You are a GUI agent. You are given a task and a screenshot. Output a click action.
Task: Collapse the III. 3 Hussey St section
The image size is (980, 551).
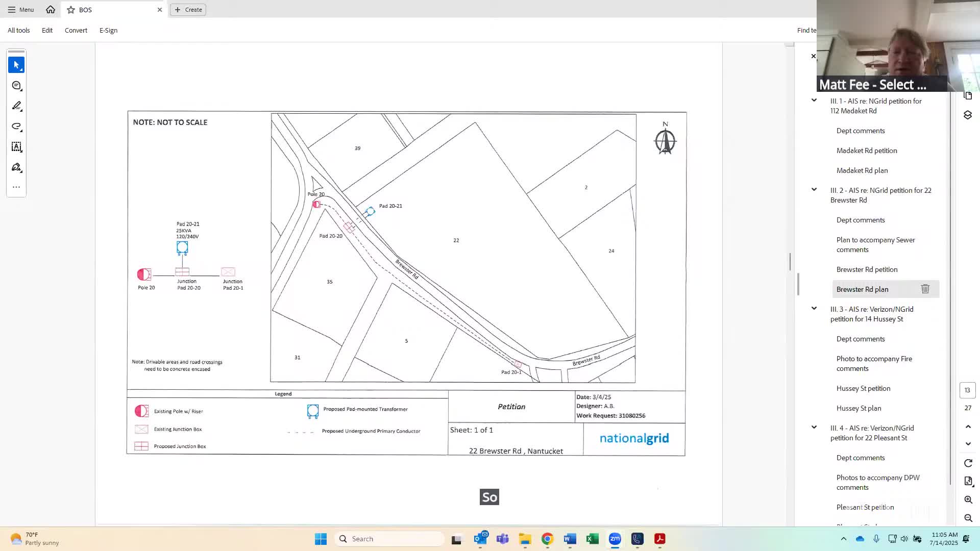[x=814, y=309]
